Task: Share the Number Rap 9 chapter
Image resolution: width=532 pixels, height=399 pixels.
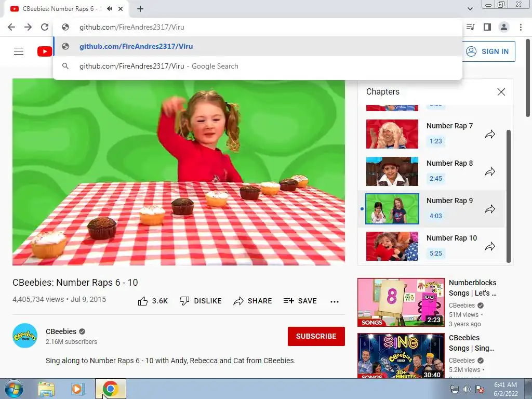Action: point(489,209)
